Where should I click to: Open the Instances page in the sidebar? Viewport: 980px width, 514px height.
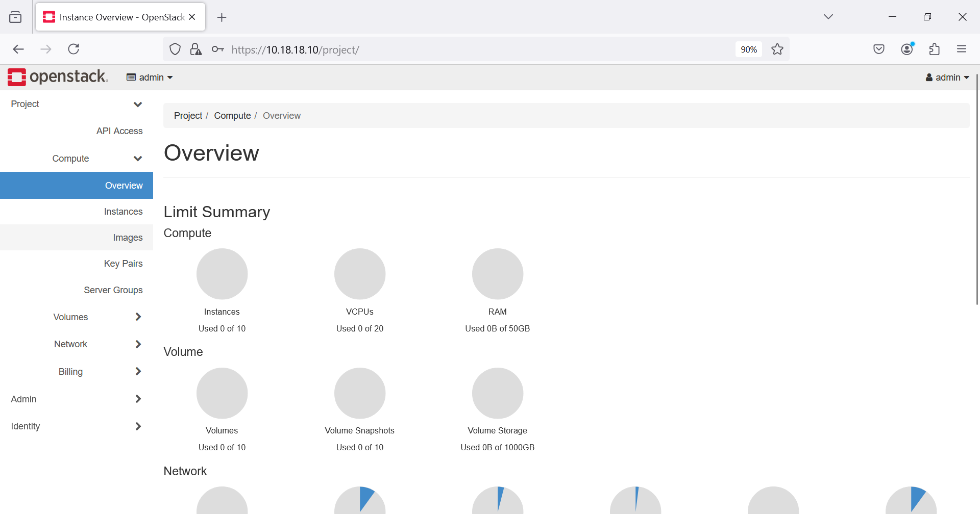(123, 212)
